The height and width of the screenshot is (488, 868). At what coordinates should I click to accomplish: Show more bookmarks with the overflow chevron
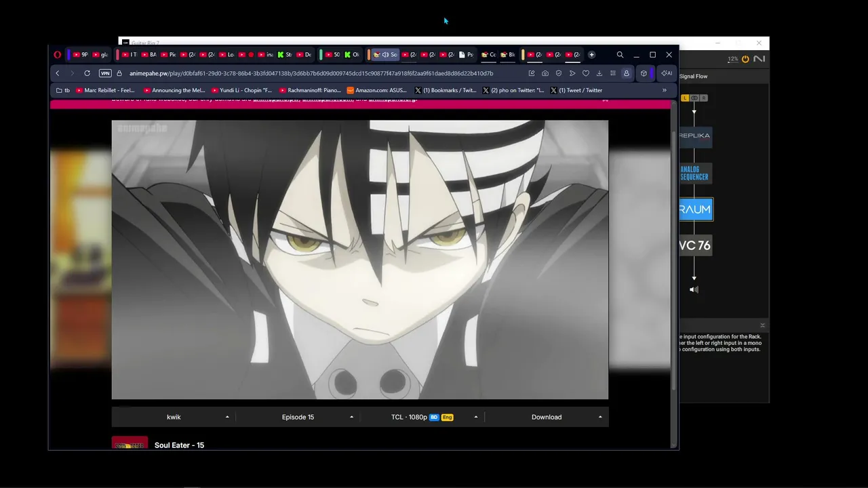coord(665,90)
